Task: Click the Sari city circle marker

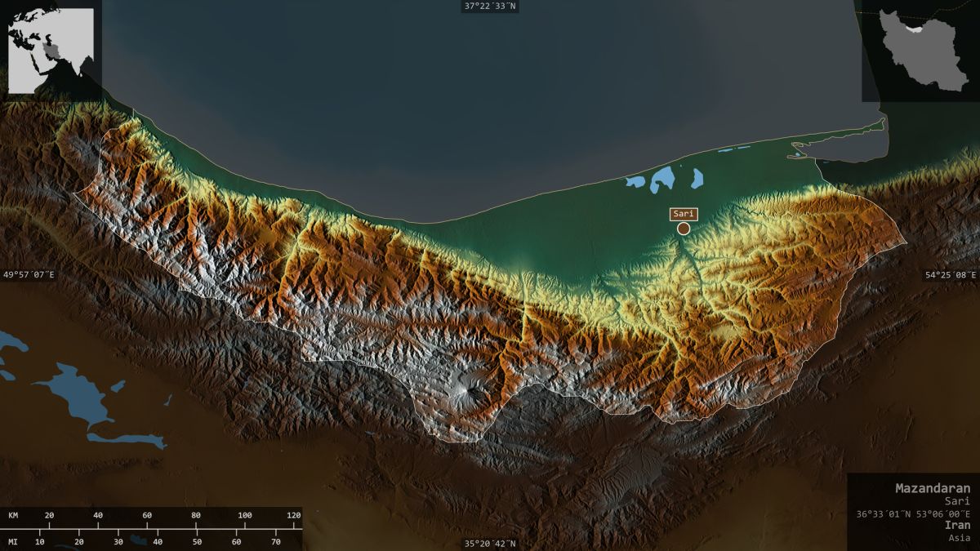Action: 684,229
